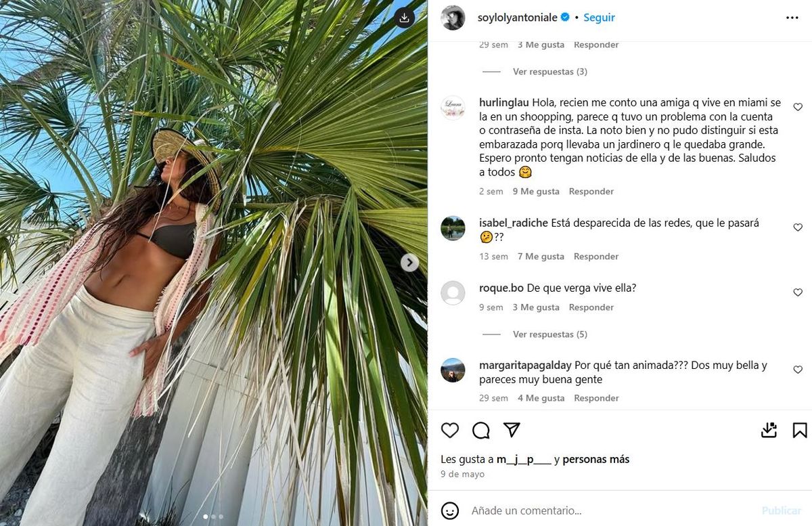The width and height of the screenshot is (812, 526).
Task: Save post with bookmark icon
Action: click(799, 430)
